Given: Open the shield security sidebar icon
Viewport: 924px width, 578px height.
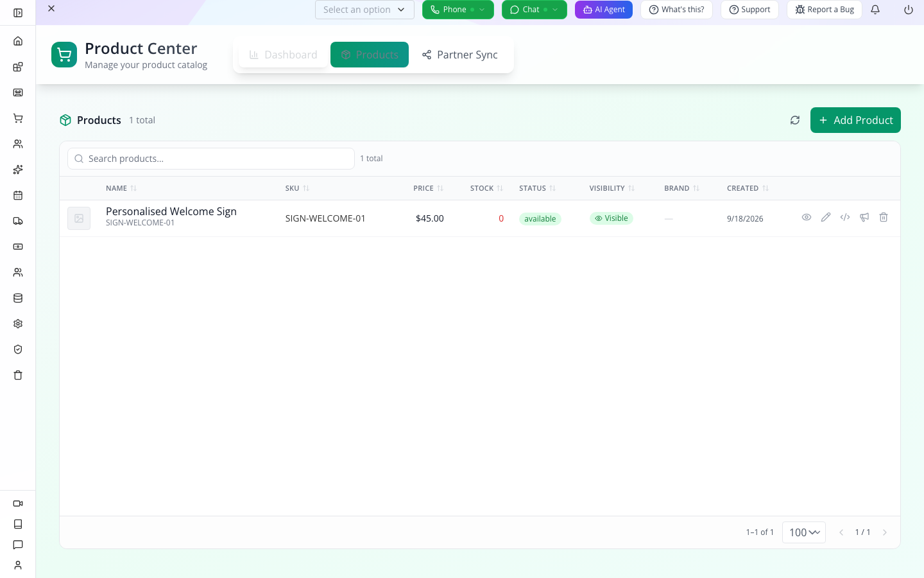Looking at the screenshot, I should (x=18, y=349).
